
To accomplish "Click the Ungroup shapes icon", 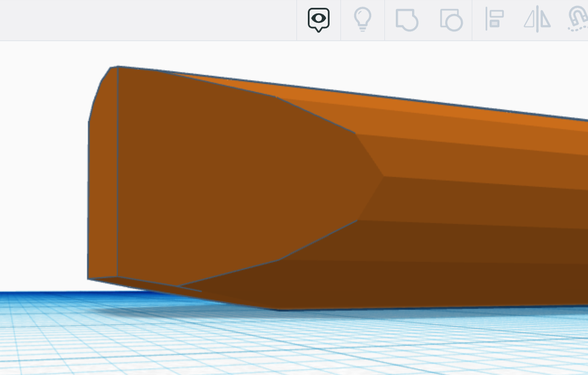I will pos(451,20).
